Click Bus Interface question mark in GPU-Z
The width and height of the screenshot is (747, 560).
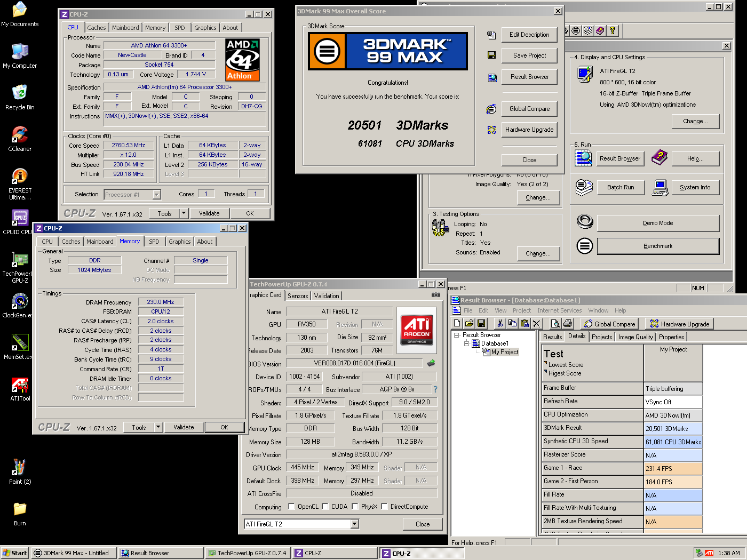coord(435,389)
